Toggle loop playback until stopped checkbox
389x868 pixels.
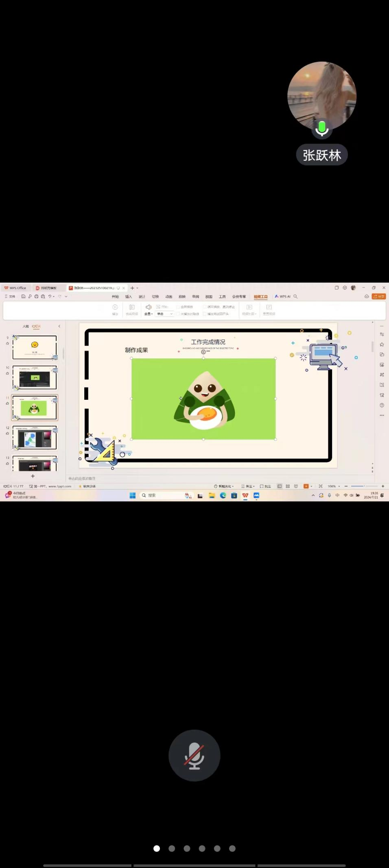tap(205, 307)
